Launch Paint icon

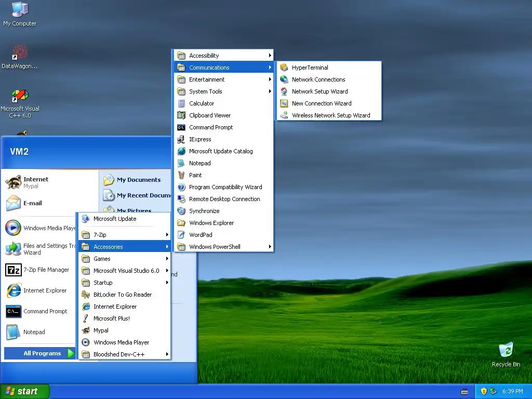click(x=181, y=175)
